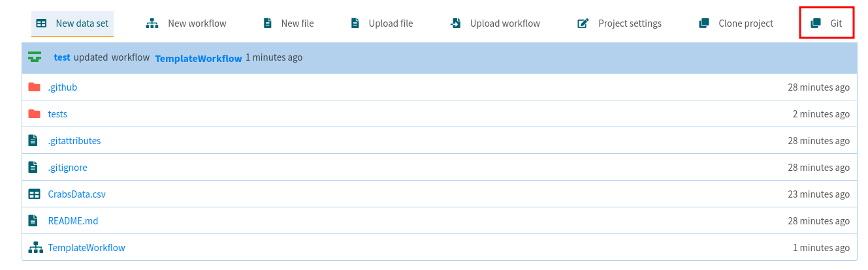Click the Git copy icon

815,23
